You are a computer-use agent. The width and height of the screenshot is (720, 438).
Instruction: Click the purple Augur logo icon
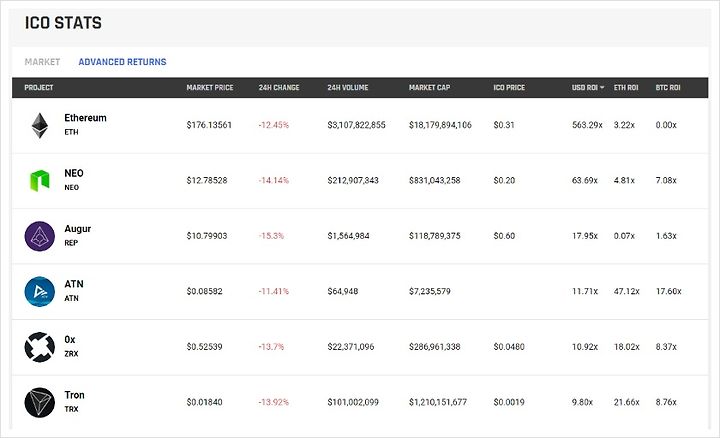click(39, 236)
